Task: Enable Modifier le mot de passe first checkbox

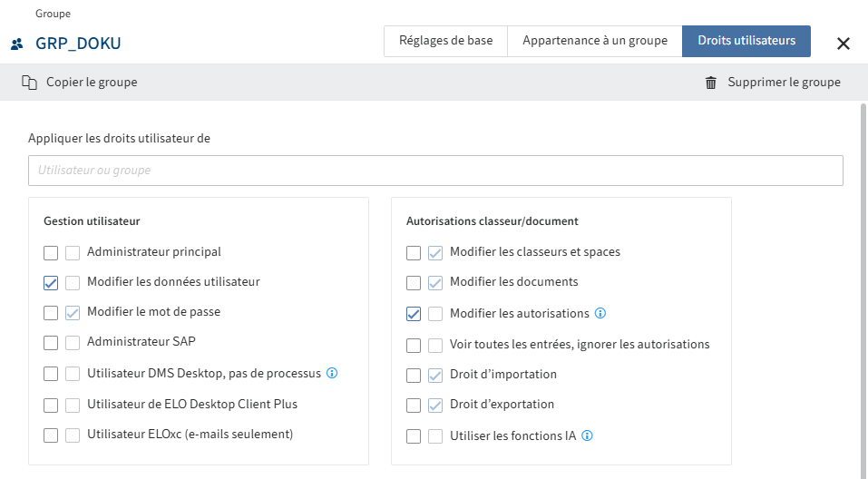Action: 51,313
